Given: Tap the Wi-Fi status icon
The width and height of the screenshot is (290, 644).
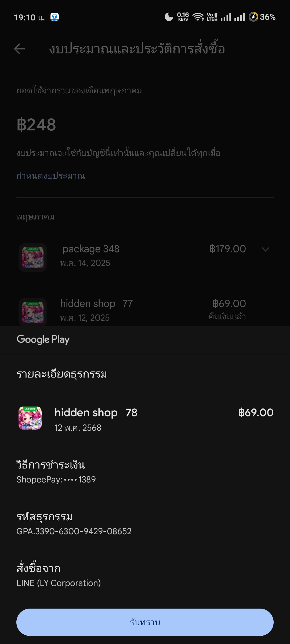Looking at the screenshot, I should (198, 17).
